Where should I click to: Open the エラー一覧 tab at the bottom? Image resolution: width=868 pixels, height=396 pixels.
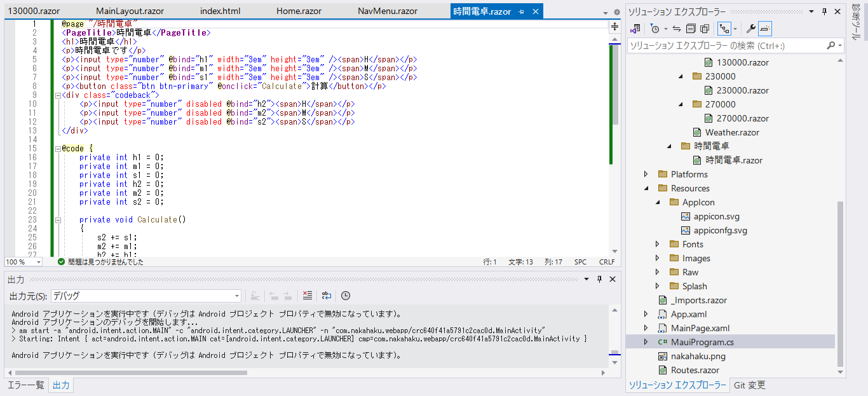point(26,385)
